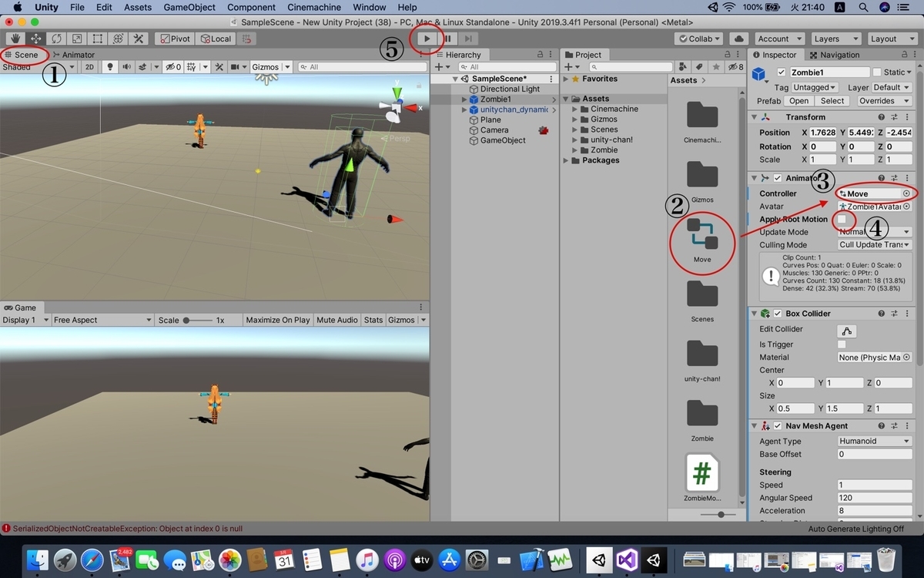Viewport: 924px width, 578px height.
Task: Open Avatar object picker circle
Action: point(906,207)
